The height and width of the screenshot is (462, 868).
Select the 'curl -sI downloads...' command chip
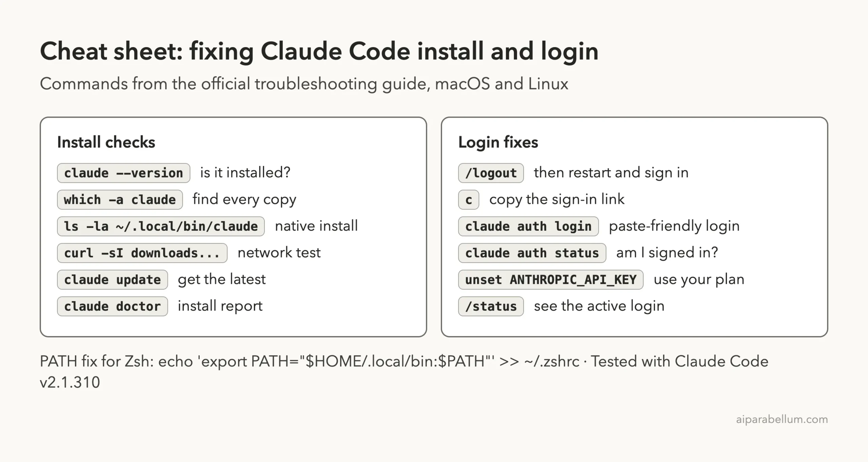pyautogui.click(x=142, y=253)
